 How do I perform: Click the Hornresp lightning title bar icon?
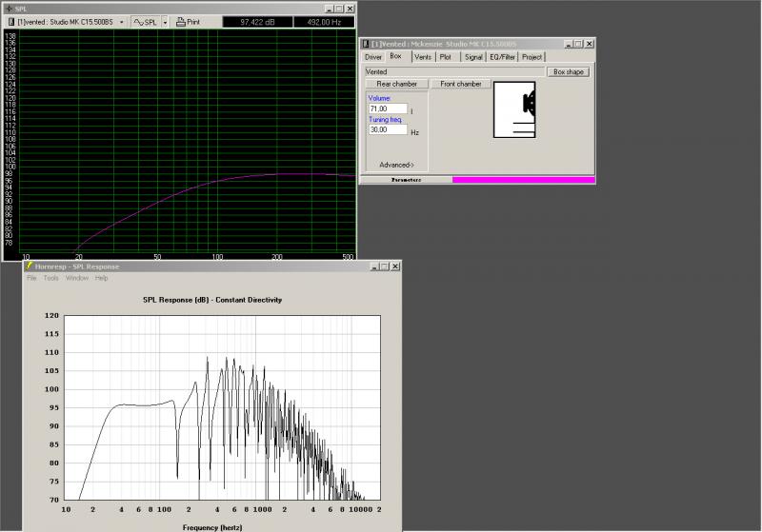tap(30, 266)
